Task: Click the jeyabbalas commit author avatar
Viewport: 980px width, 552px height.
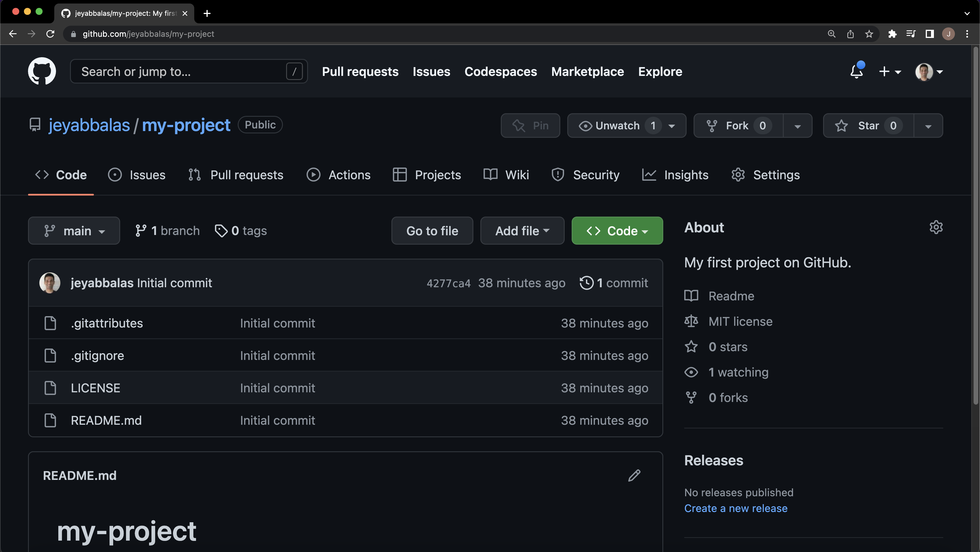Action: coord(50,283)
